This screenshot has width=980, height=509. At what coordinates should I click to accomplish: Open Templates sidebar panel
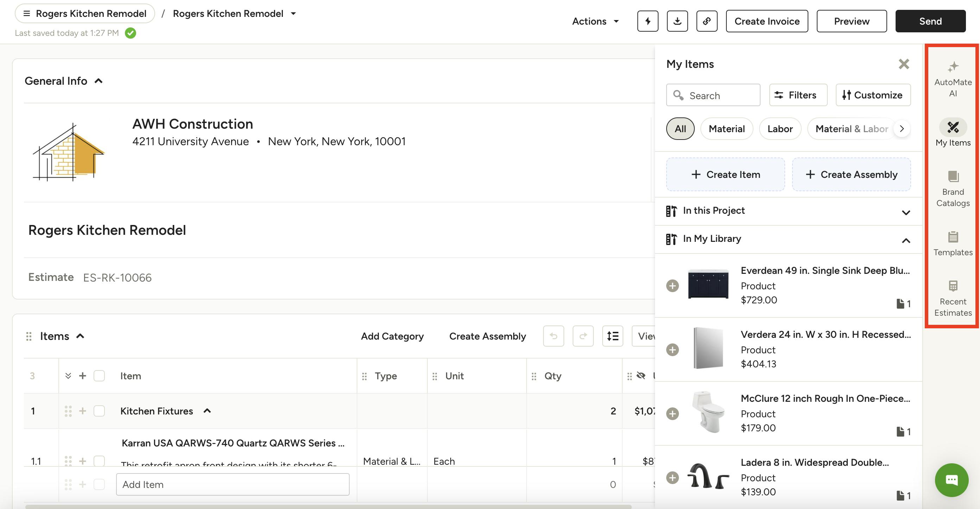953,243
